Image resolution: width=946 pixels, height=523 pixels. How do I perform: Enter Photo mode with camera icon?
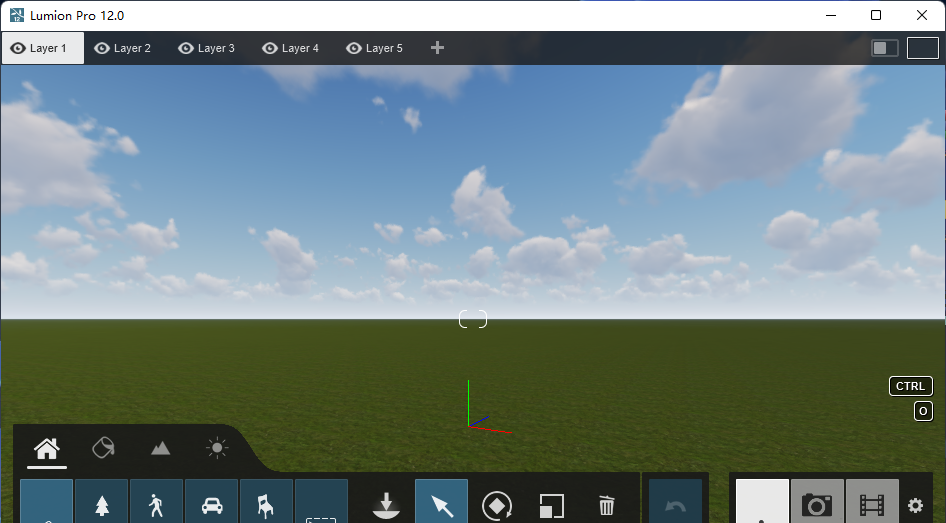817,503
